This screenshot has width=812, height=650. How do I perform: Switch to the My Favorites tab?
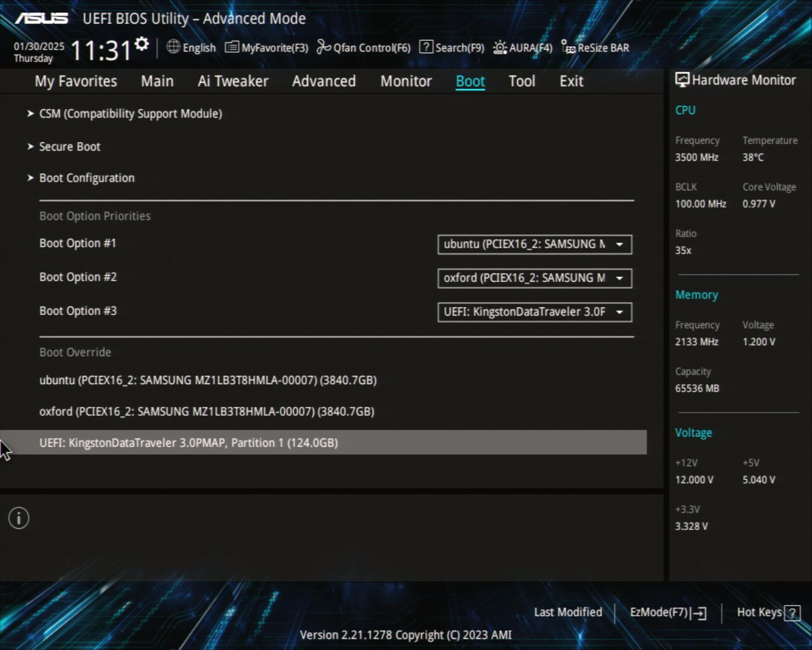[75, 81]
